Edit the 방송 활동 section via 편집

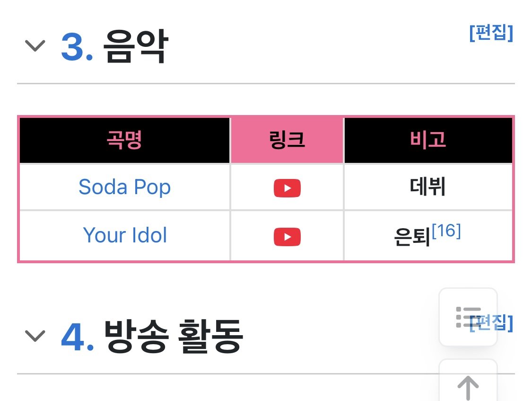(491, 322)
